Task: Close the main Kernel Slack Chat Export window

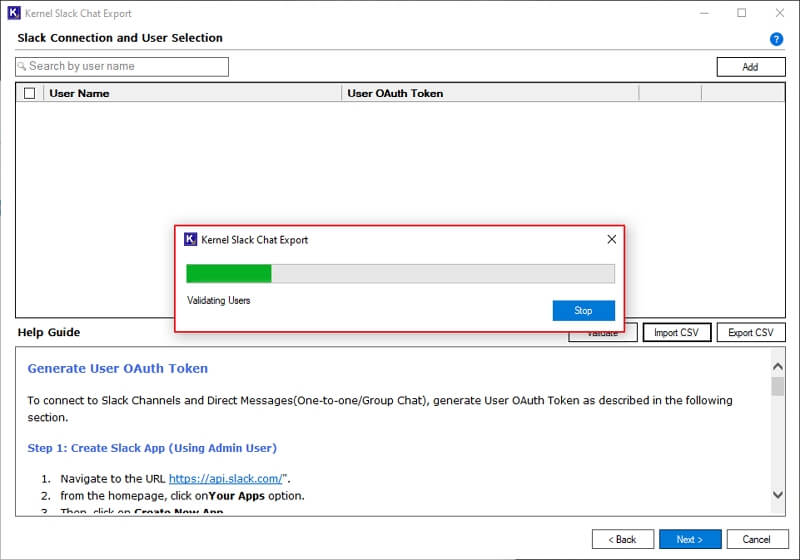Action: coord(780,13)
